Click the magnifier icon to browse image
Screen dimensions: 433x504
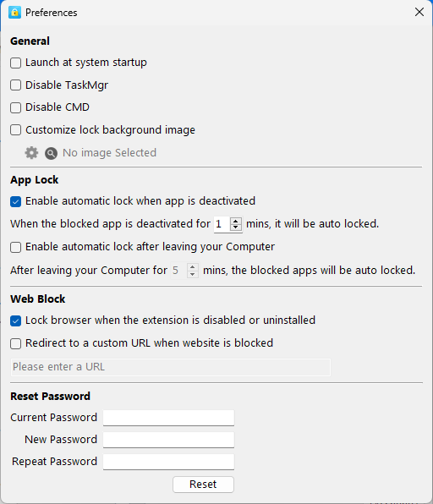tap(51, 153)
